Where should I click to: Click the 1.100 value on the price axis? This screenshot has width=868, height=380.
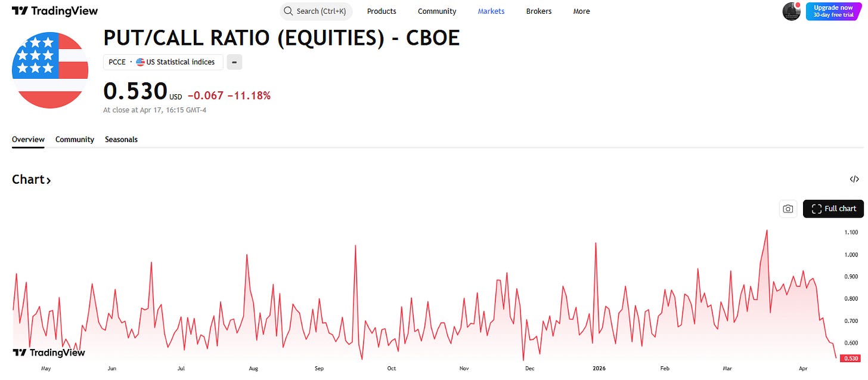coord(851,232)
